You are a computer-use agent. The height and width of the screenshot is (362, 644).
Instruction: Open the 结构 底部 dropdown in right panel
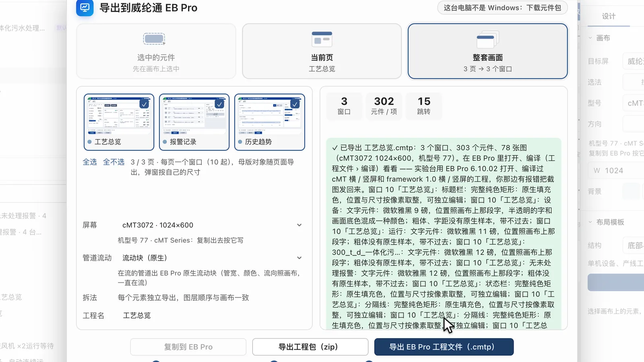[634, 245]
